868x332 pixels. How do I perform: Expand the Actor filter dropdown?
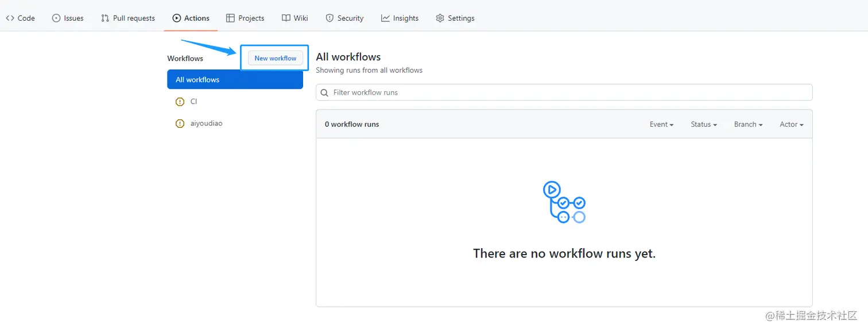click(792, 124)
